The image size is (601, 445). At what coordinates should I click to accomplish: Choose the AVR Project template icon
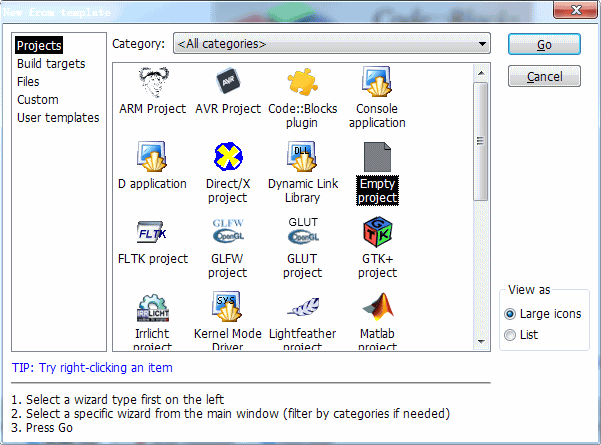228,81
